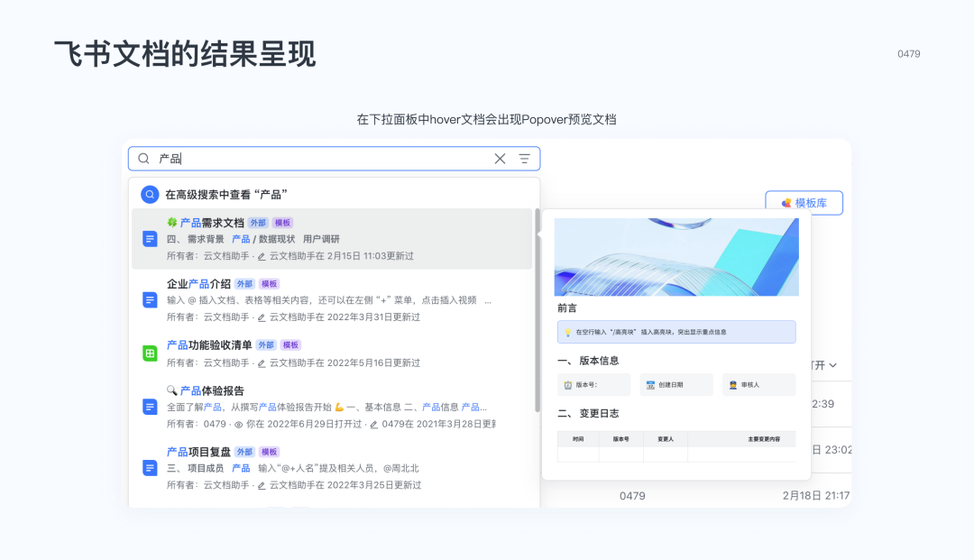The height and width of the screenshot is (560, 974).
Task: Click the preview popover cover image
Action: [676, 257]
